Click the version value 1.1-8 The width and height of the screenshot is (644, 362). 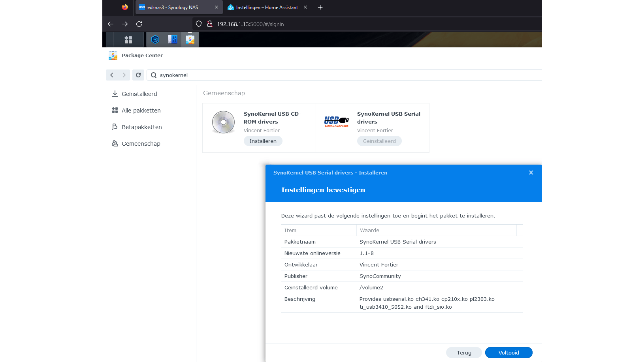pos(367,253)
